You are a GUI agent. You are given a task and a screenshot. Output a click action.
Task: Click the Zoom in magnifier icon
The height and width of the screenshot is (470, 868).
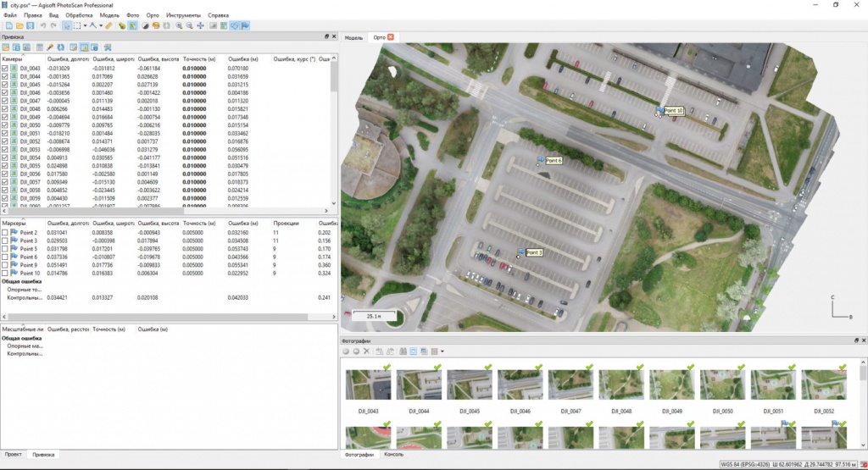(x=178, y=26)
